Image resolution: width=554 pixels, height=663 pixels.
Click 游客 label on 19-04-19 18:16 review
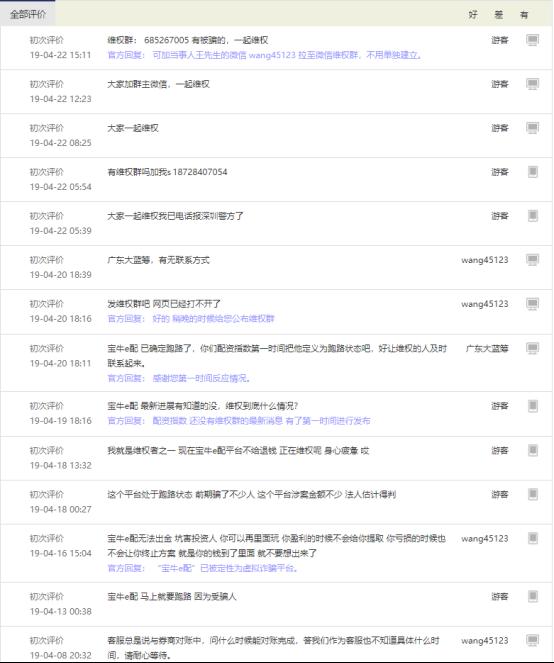pos(499,406)
